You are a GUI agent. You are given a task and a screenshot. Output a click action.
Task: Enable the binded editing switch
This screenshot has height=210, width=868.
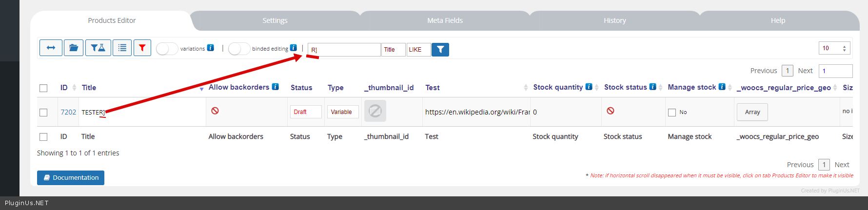pos(239,49)
